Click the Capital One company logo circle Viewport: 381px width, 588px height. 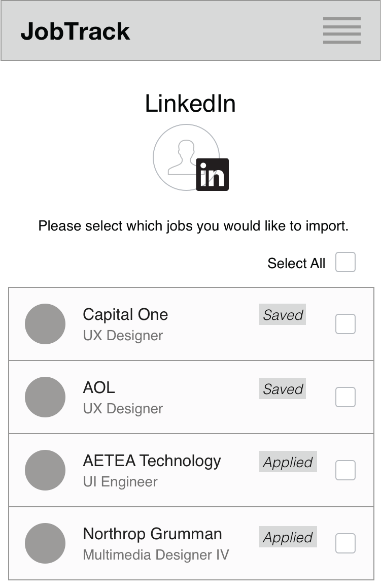click(x=45, y=323)
